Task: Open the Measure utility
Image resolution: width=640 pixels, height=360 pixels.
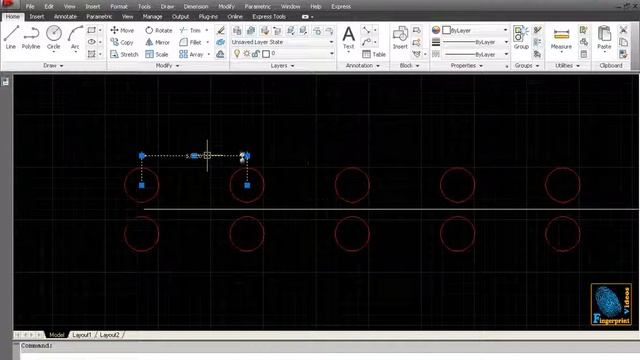Action: pyautogui.click(x=561, y=39)
